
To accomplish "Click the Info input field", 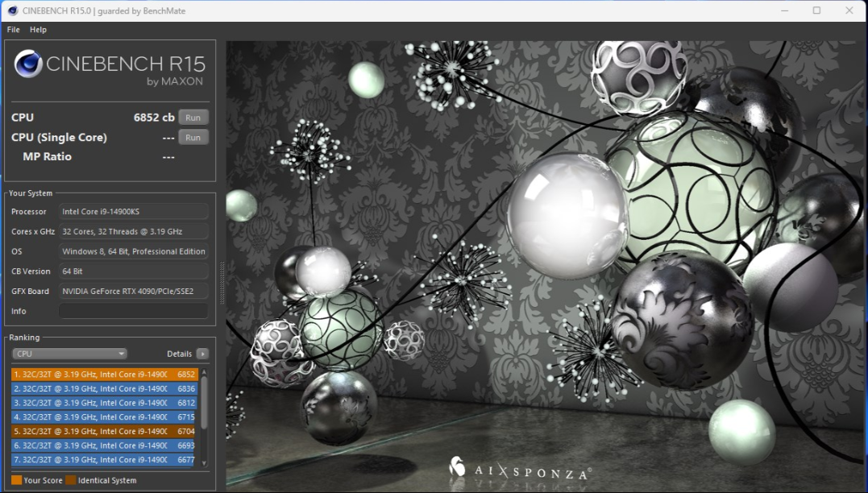I will coord(134,311).
